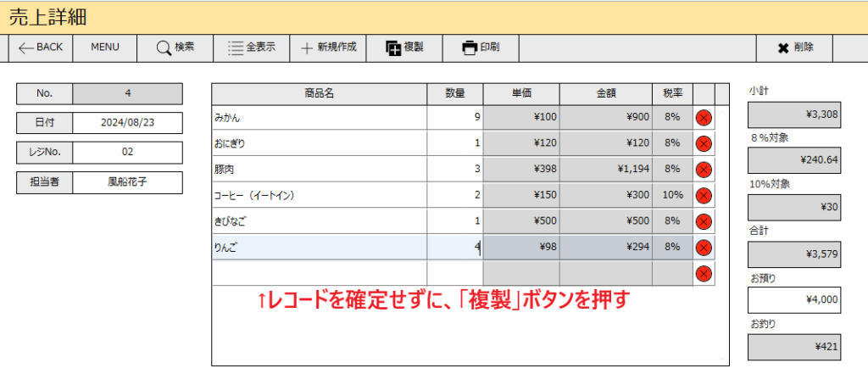
Task: Delete the りんご row via red X
Action: tap(704, 248)
